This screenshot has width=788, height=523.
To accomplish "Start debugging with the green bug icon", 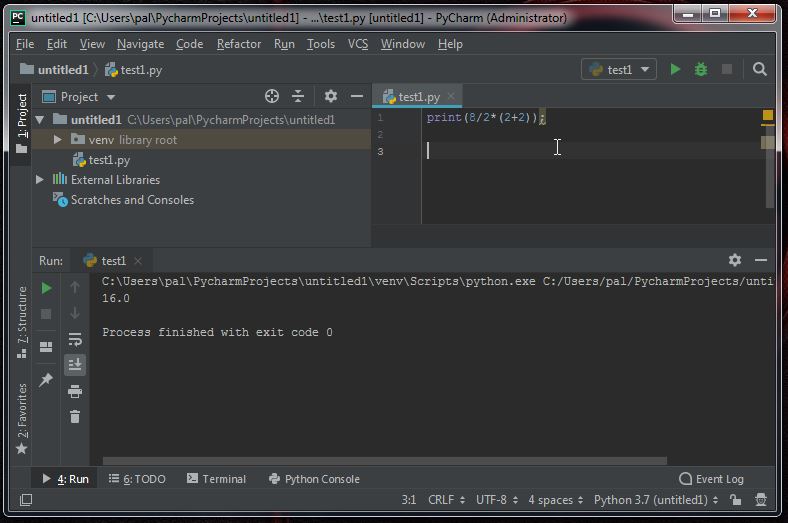I will [x=701, y=69].
